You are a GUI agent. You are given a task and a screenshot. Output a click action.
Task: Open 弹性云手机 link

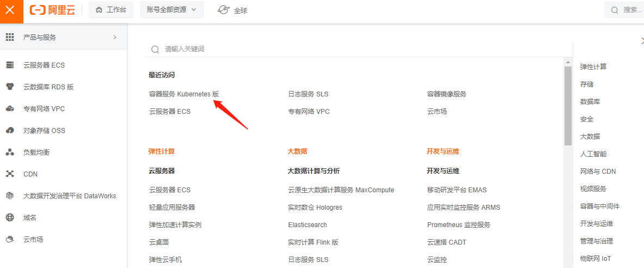pos(165,259)
